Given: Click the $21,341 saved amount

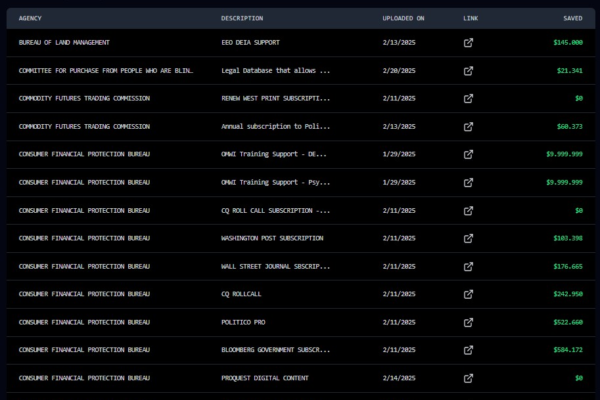Looking at the screenshot, I should (570, 71).
